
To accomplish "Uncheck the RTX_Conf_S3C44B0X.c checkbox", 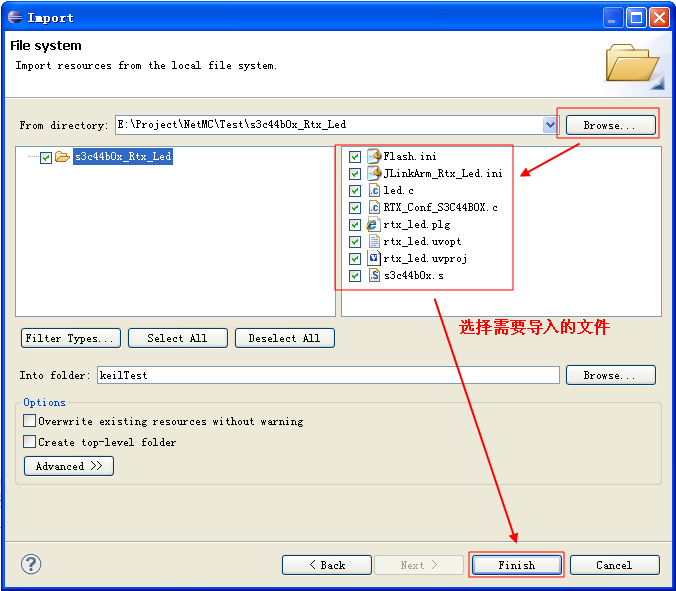I will point(355,208).
